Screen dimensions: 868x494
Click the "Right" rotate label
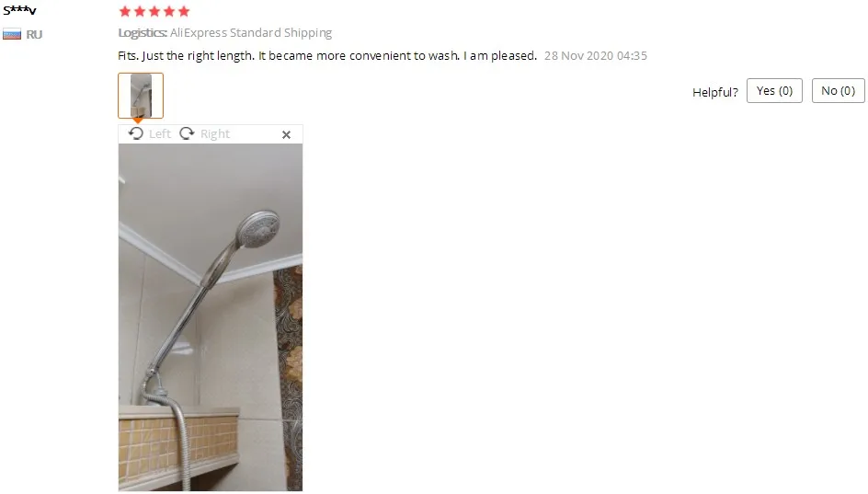tap(215, 134)
